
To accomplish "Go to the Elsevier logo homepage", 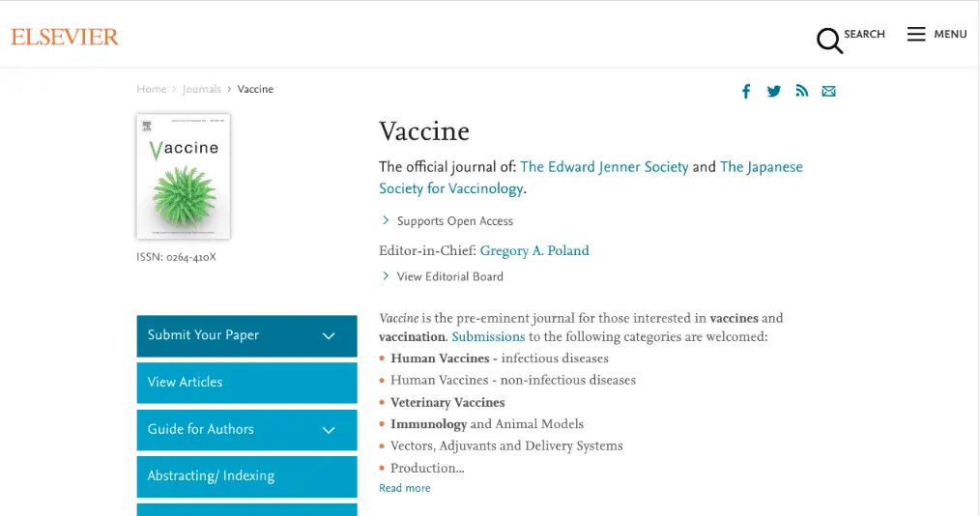I will 65,37.
